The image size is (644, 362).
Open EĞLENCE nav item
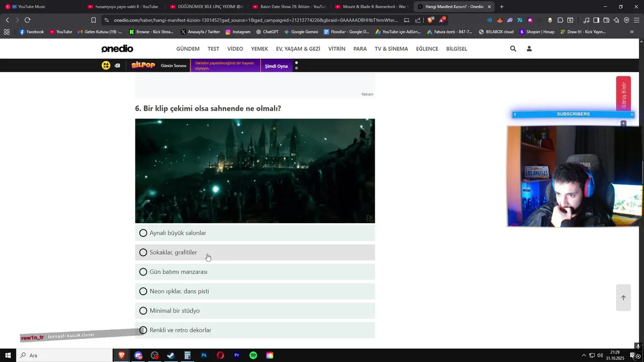[x=427, y=49]
